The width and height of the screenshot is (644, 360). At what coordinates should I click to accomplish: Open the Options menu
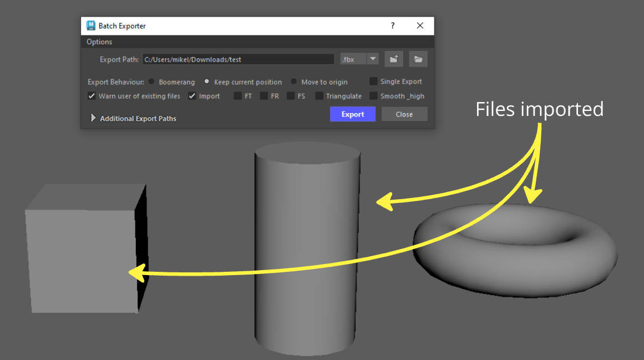tap(99, 42)
